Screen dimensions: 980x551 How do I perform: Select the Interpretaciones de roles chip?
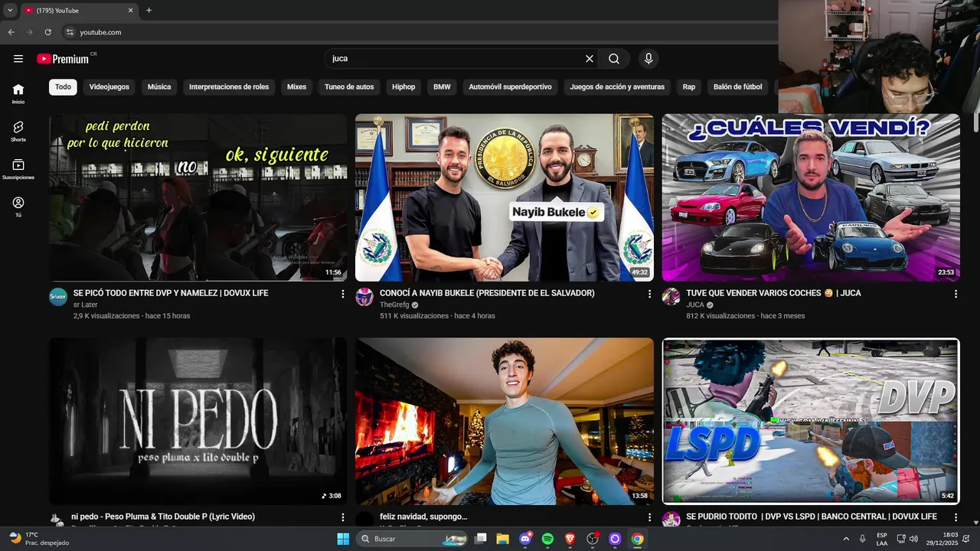[229, 87]
